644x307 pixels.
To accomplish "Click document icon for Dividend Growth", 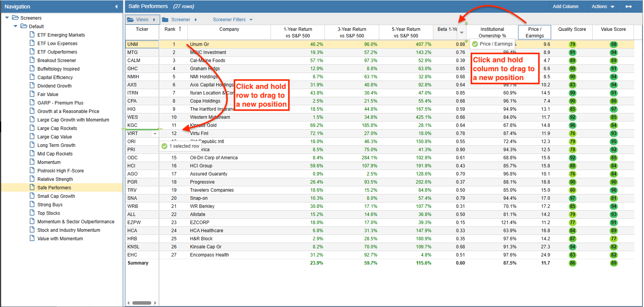I will 32,85.
